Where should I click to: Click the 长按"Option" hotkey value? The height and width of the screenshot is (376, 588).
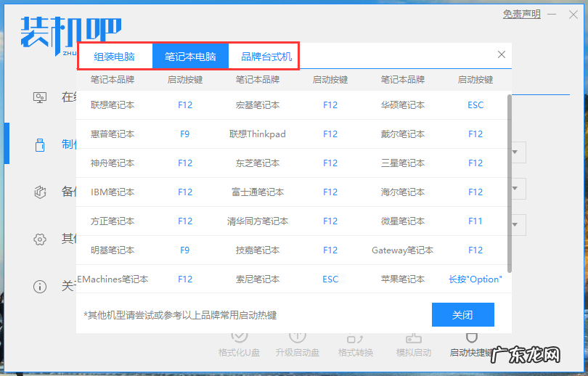click(475, 279)
